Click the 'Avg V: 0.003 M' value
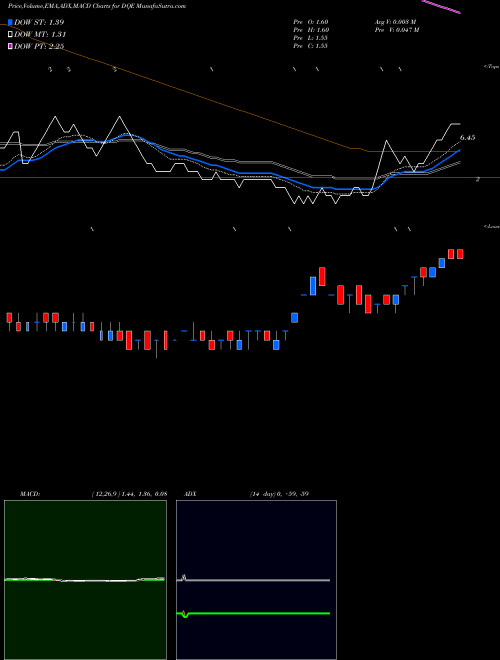This screenshot has width=500, height=660. 396,22
